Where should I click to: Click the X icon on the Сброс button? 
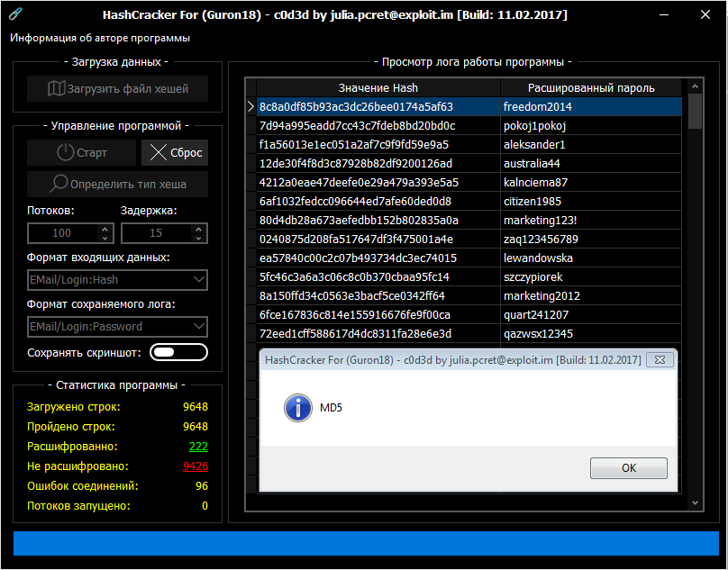point(158,152)
